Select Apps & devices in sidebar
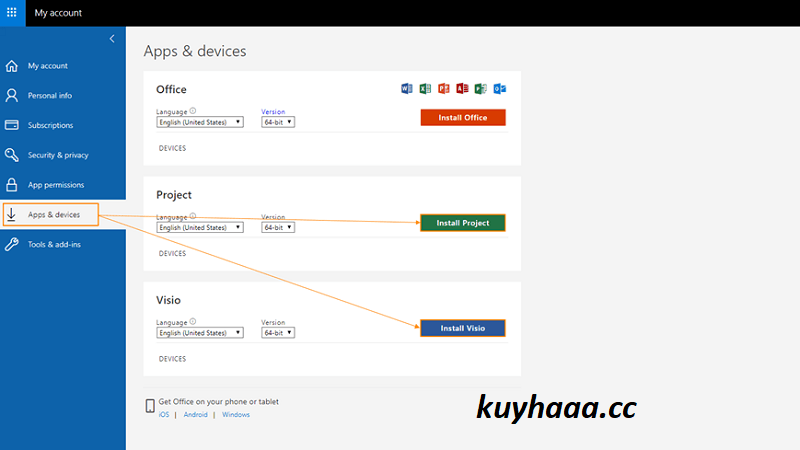Image resolution: width=800 pixels, height=450 pixels. click(x=54, y=215)
